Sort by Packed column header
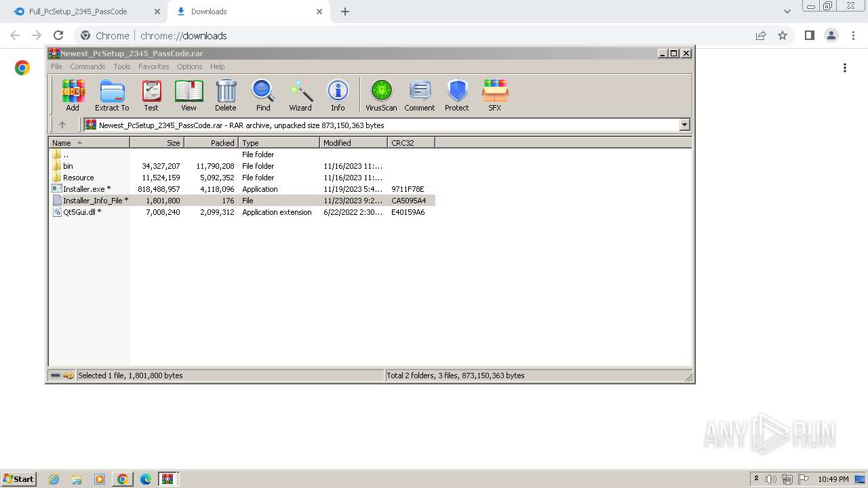This screenshot has height=488, width=868. (211, 143)
